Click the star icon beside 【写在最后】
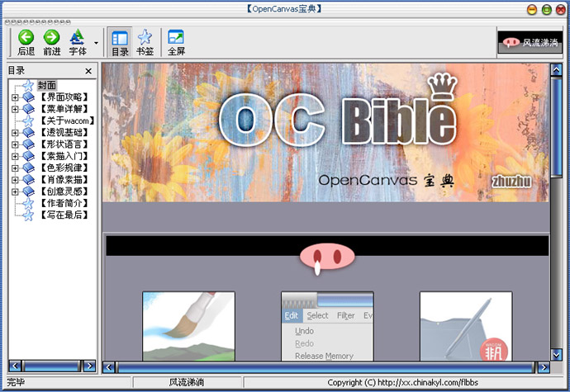 (x=28, y=215)
